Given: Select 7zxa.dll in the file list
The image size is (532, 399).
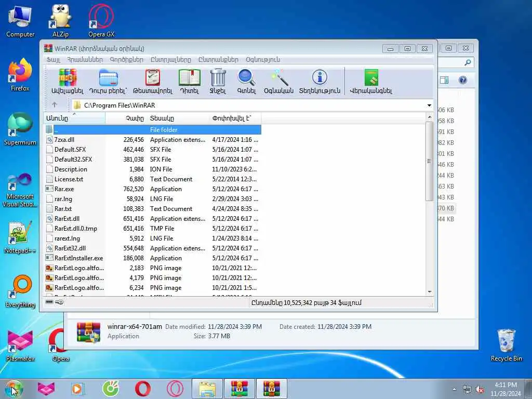Looking at the screenshot, I should (x=153, y=139).
